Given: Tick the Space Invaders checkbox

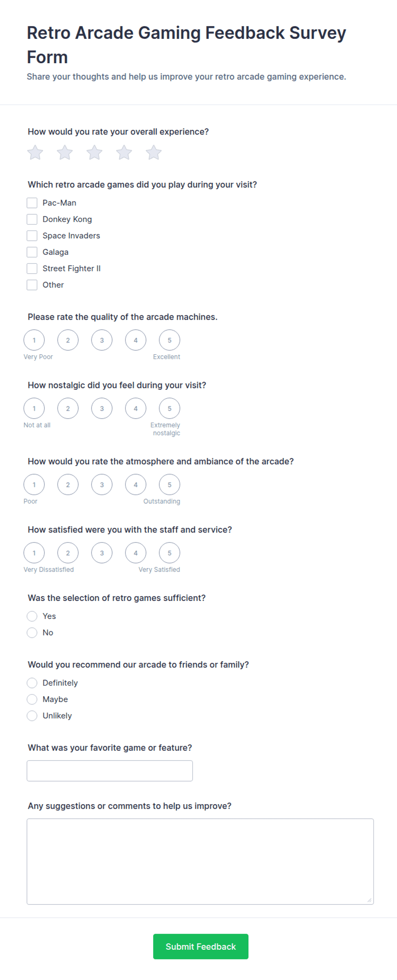Looking at the screenshot, I should (32, 236).
